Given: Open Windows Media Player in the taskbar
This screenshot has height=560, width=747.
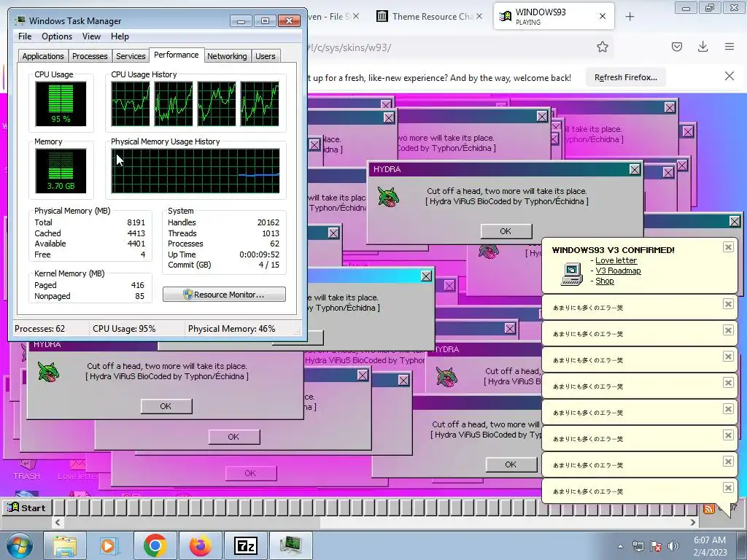Looking at the screenshot, I should tap(108, 545).
